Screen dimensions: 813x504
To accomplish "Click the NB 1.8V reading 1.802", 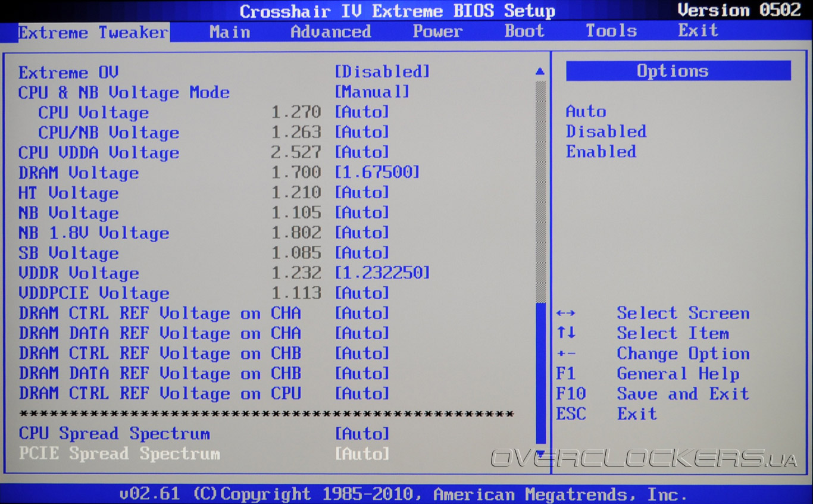I will point(296,233).
